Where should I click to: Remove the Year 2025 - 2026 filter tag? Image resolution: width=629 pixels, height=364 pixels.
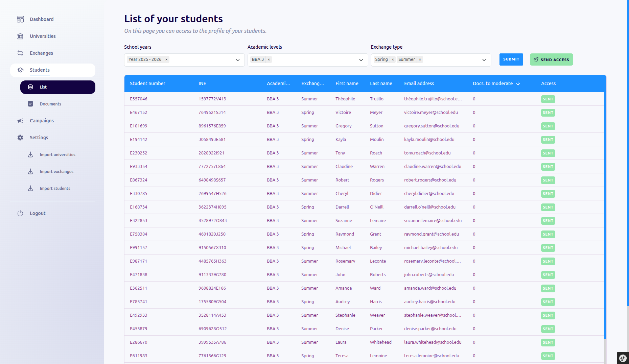point(166,59)
